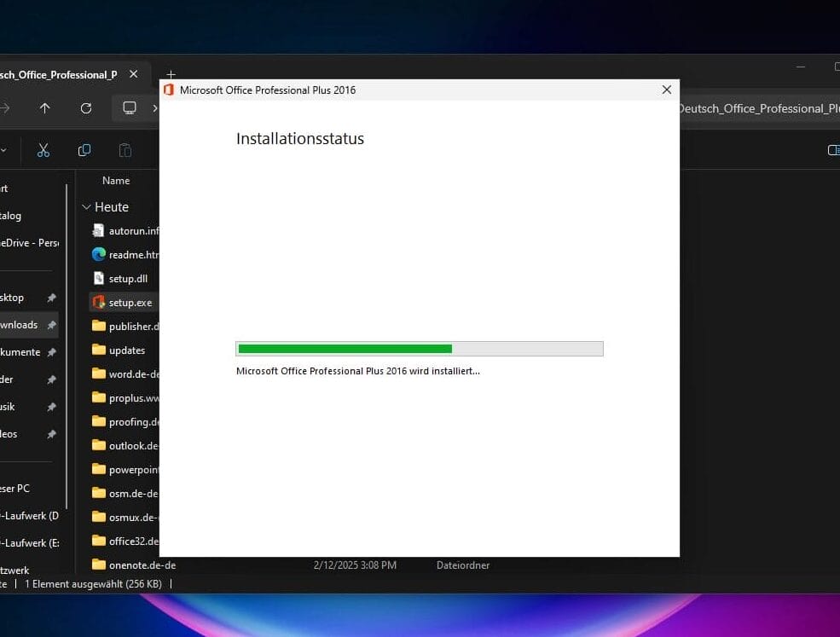Select the setup.exe Office installer file
Viewport: 840px width, 637px height.
coord(130,303)
